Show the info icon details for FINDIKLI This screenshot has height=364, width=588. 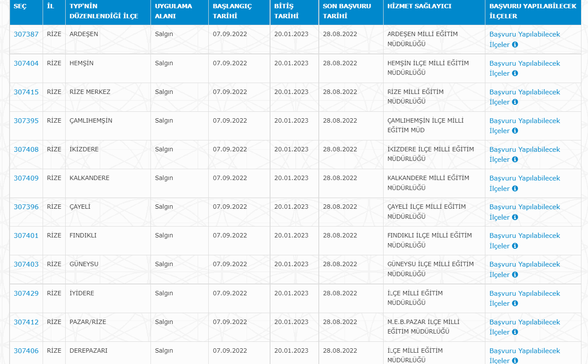[515, 246]
